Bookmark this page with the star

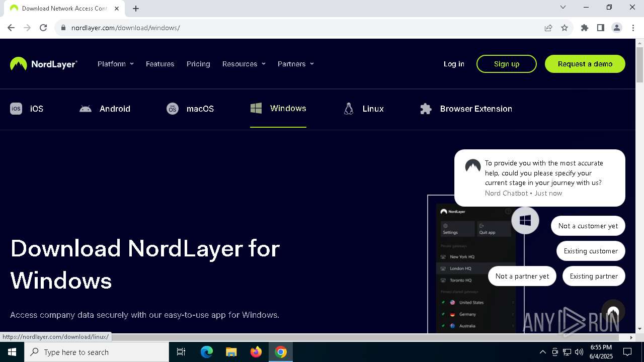coord(565,28)
